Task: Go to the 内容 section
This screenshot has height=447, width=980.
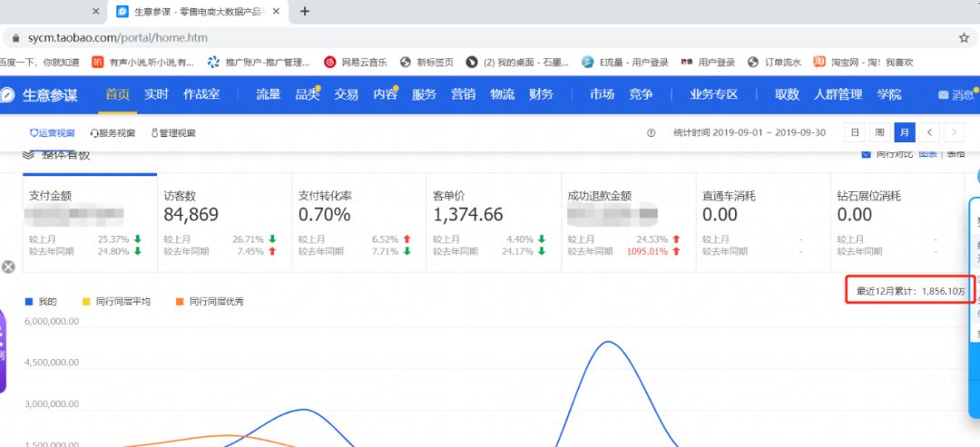Action: click(x=385, y=95)
